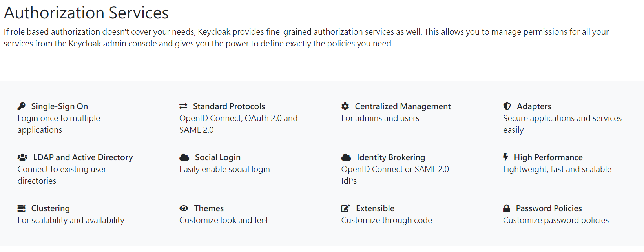Click the cloud icon beside Social Login
The width and height of the screenshot is (644, 252).
pyautogui.click(x=184, y=157)
